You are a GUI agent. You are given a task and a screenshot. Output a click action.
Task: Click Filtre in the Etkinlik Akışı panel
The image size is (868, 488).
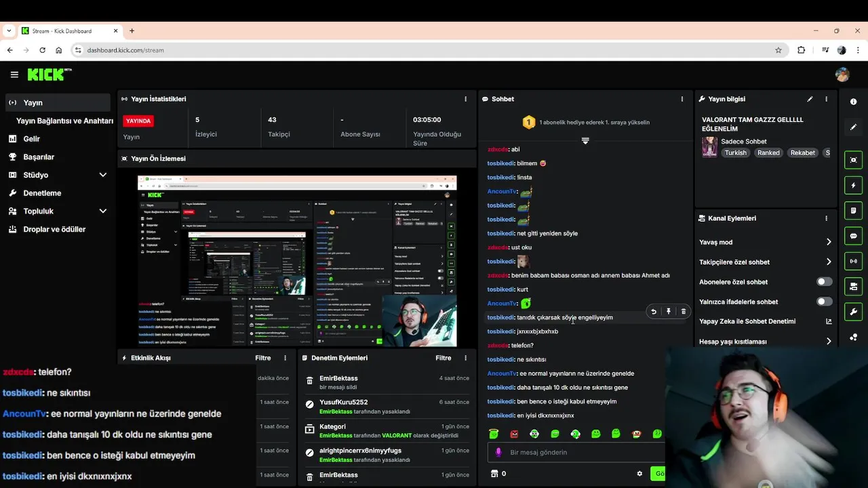263,358
